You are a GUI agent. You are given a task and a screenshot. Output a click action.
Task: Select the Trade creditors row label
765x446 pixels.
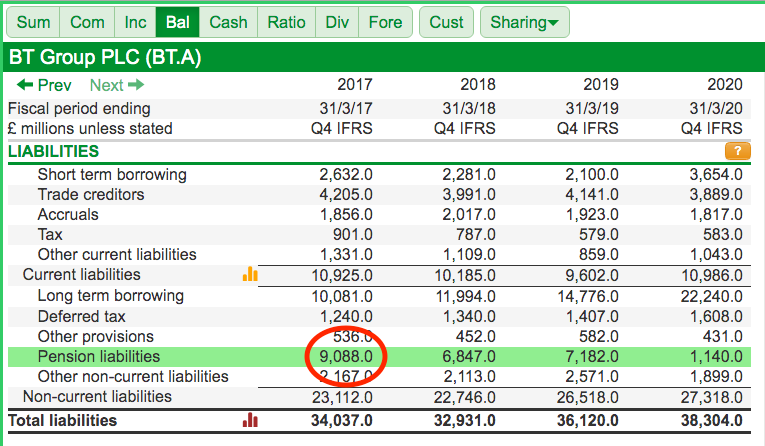tap(91, 195)
